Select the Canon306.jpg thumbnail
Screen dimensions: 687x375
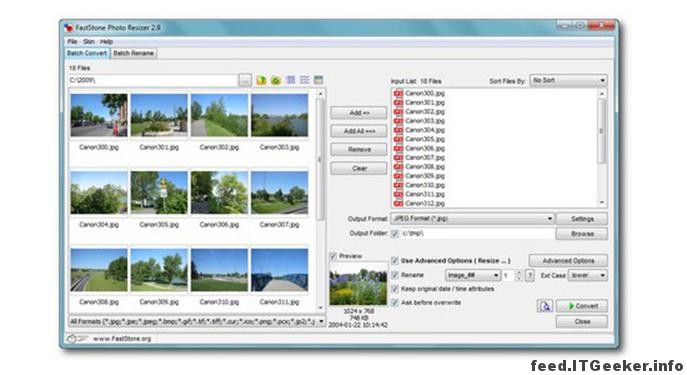219,193
